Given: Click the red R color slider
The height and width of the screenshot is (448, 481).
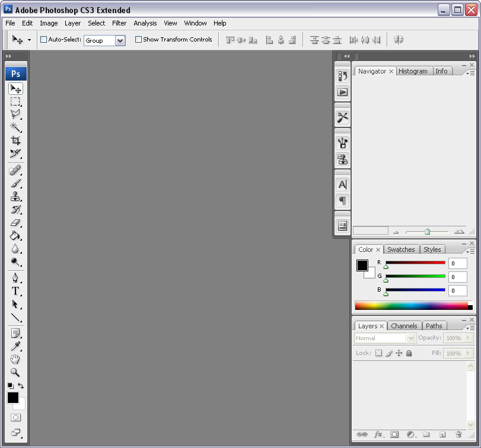Looking at the screenshot, I should pyautogui.click(x=415, y=263).
